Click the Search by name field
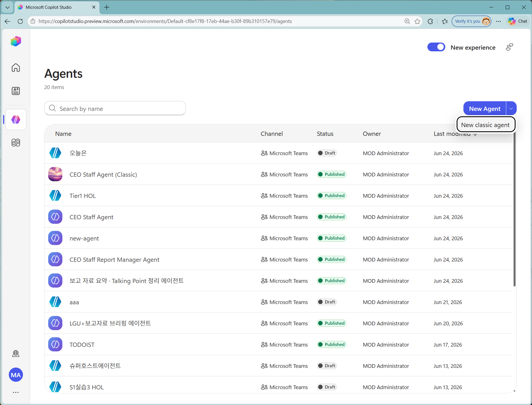Viewport: 532px width, 405px height. (115, 108)
